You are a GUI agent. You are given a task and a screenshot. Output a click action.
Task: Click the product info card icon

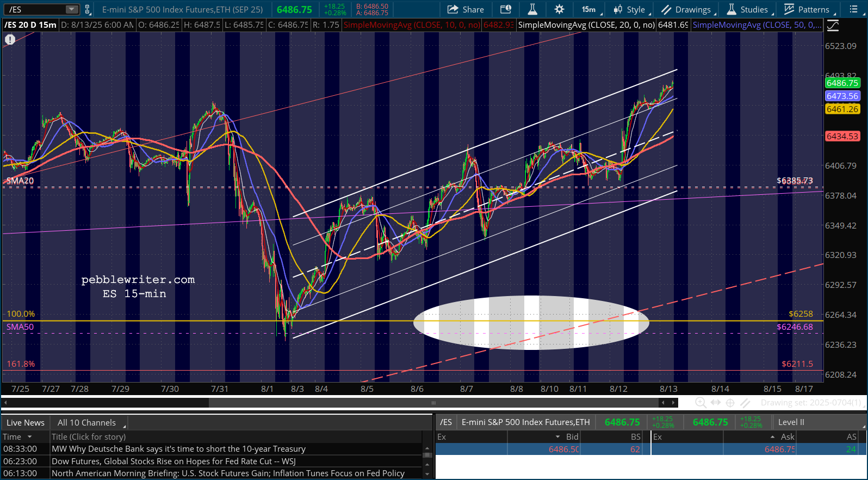point(506,9)
